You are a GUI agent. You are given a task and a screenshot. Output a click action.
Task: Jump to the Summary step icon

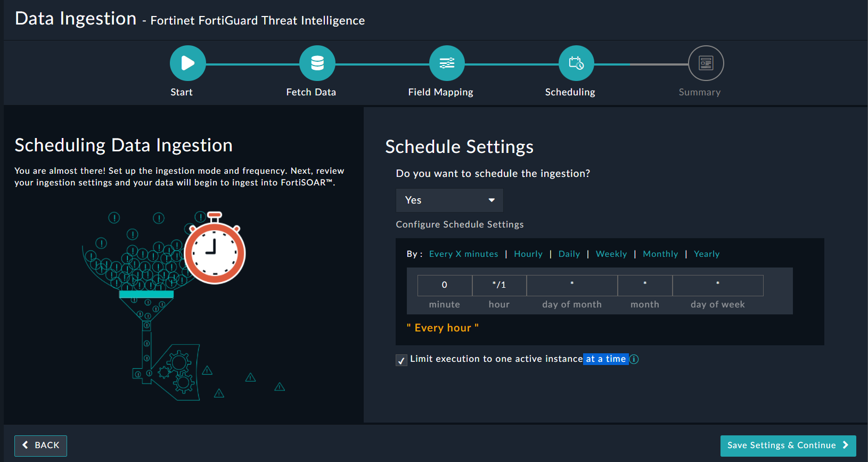click(706, 63)
